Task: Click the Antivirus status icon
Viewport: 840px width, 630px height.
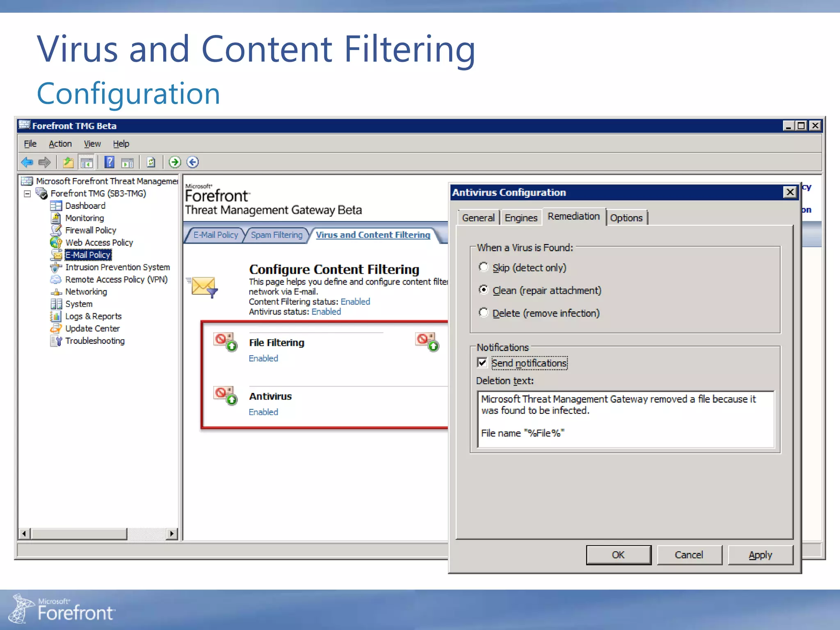Action: click(226, 395)
